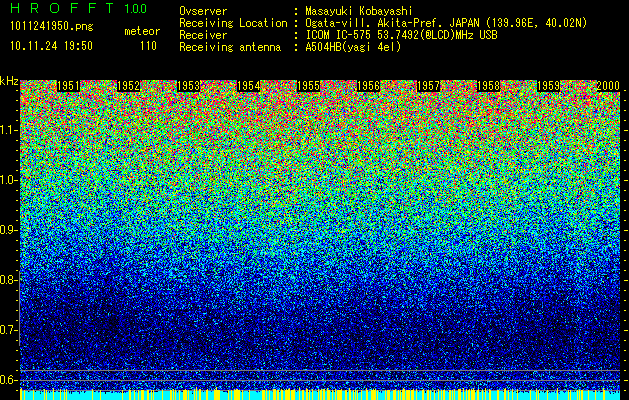Click the meteor label
This screenshot has height=400, width=629.
pos(142,31)
